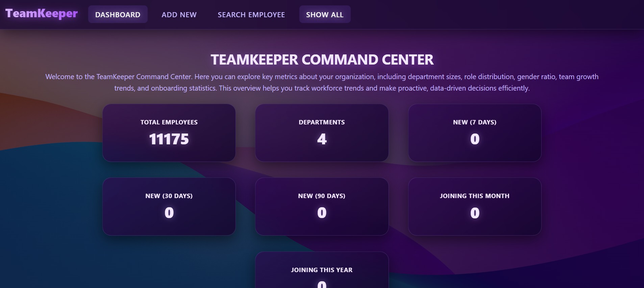Click the 11175 total employees number
644x288 pixels.
pos(169,139)
